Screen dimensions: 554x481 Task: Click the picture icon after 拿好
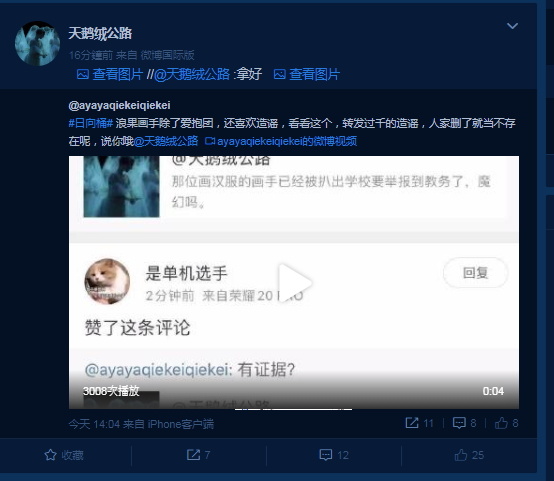[279, 75]
